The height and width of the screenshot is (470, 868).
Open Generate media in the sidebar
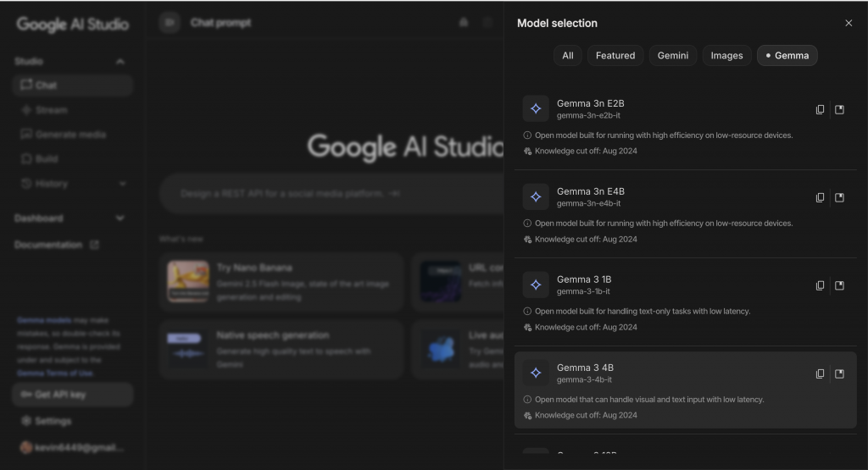pos(73,135)
